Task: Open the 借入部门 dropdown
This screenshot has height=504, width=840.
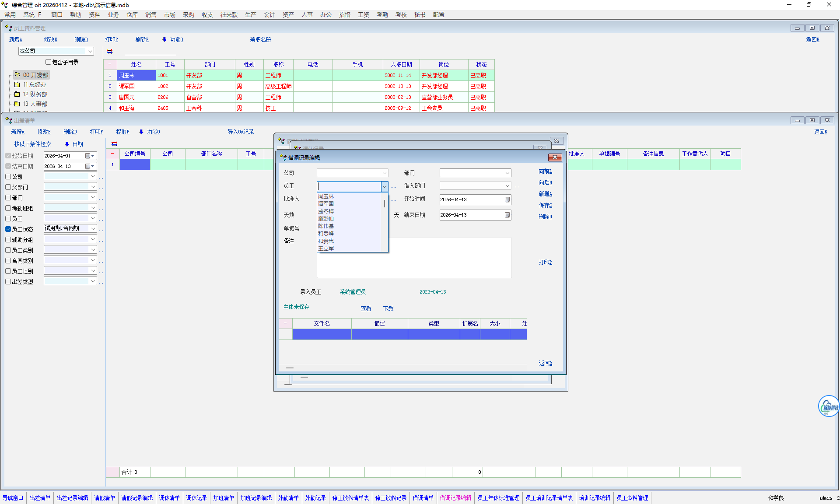Action: [507, 186]
